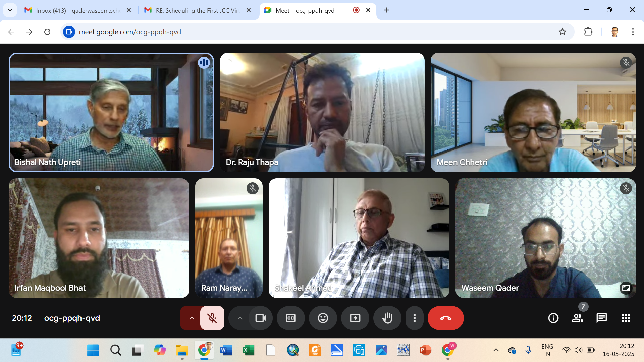The width and height of the screenshot is (644, 362).
Task: Open activities grid icon
Action: coord(626,318)
